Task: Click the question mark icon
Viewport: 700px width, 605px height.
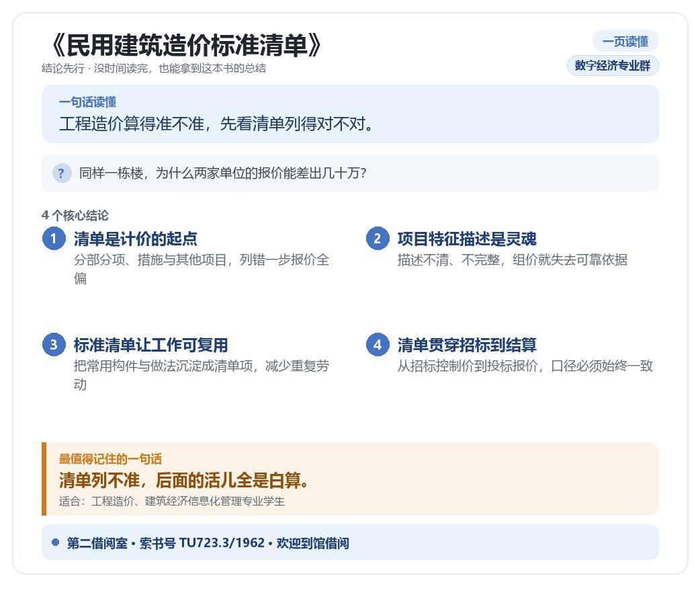Action: pyautogui.click(x=62, y=173)
